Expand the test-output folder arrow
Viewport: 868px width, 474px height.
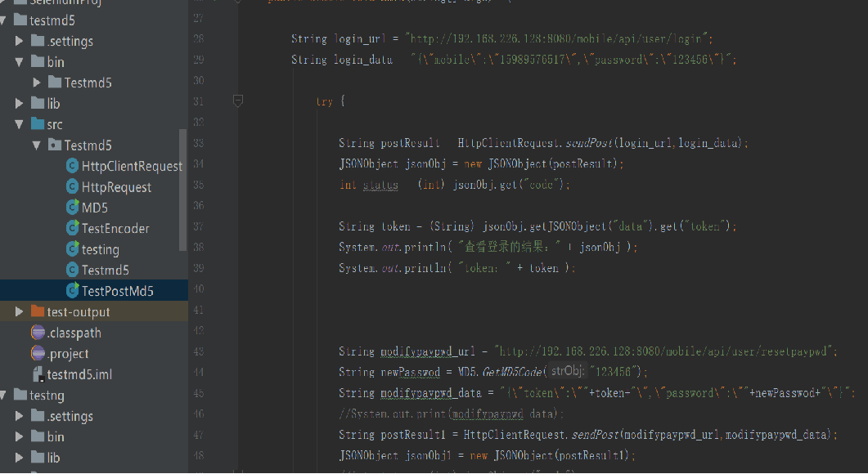coord(20,311)
